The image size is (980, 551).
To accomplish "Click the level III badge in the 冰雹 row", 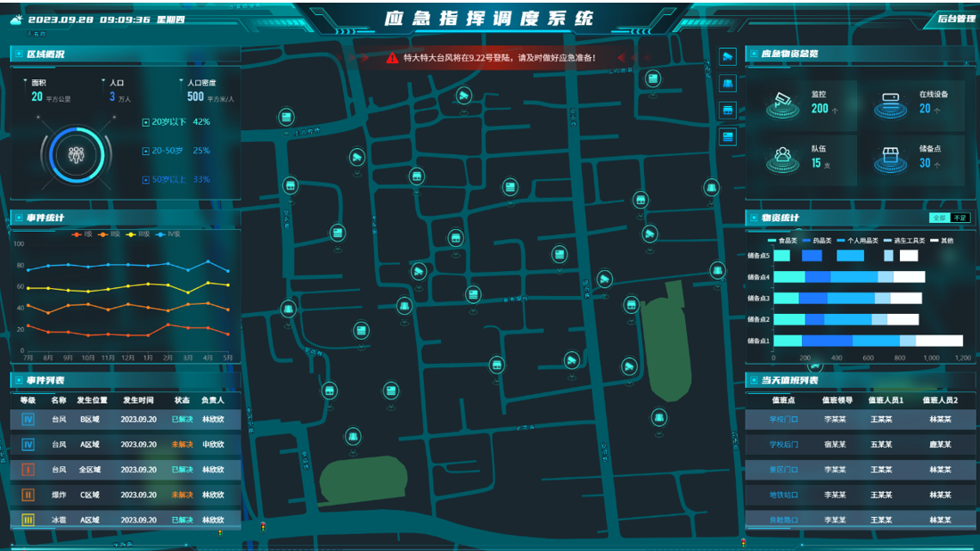I will click(x=29, y=520).
